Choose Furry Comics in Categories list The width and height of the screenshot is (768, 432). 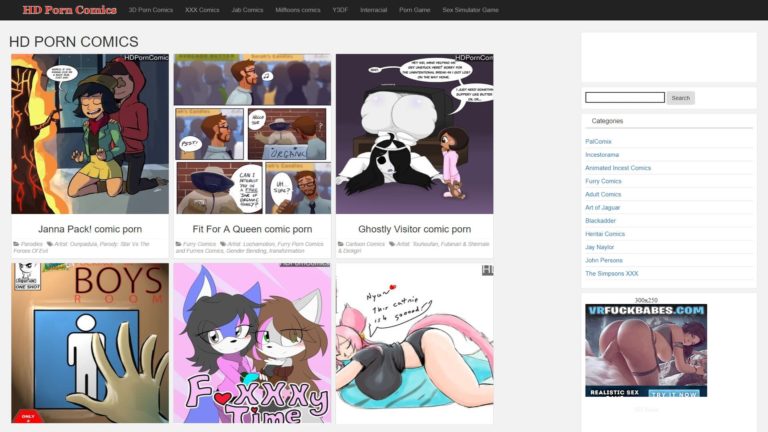(603, 181)
